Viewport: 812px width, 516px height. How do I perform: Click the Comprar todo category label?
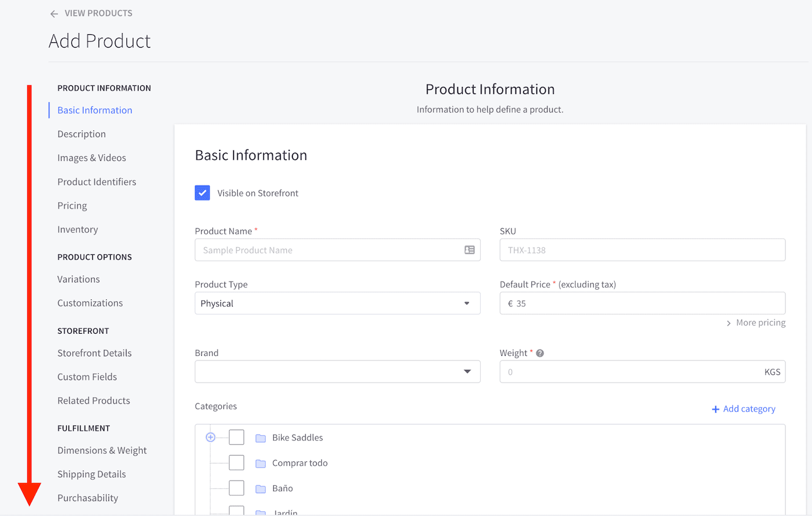(300, 463)
